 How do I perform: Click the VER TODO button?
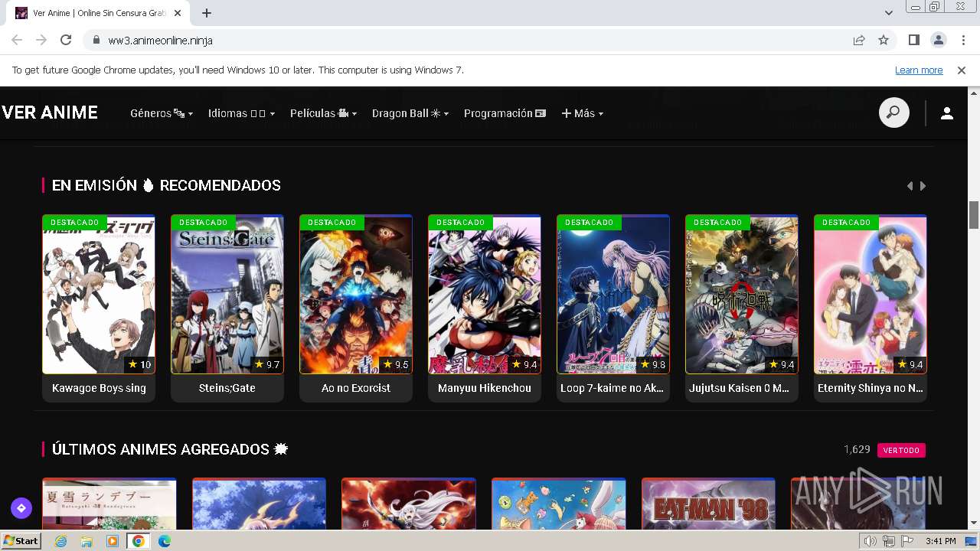click(901, 450)
